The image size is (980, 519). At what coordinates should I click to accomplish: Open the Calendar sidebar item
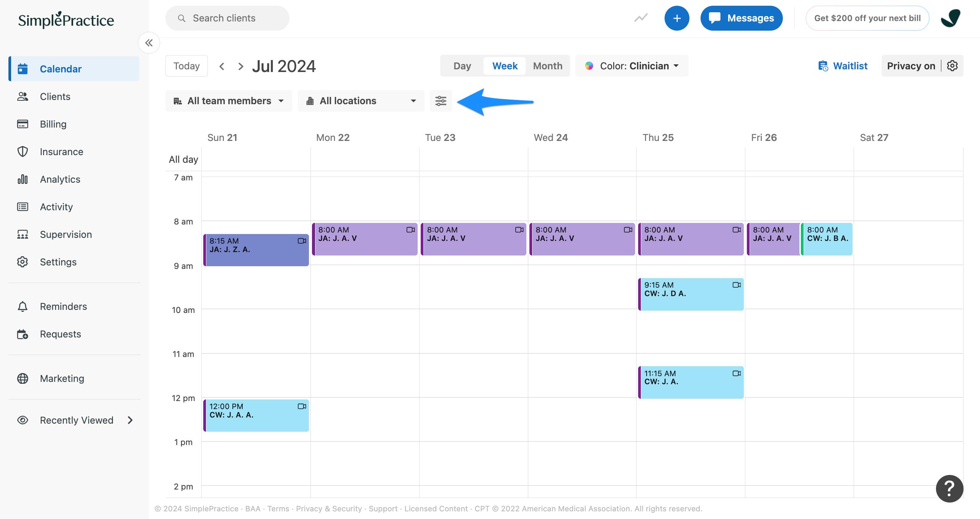click(x=74, y=69)
